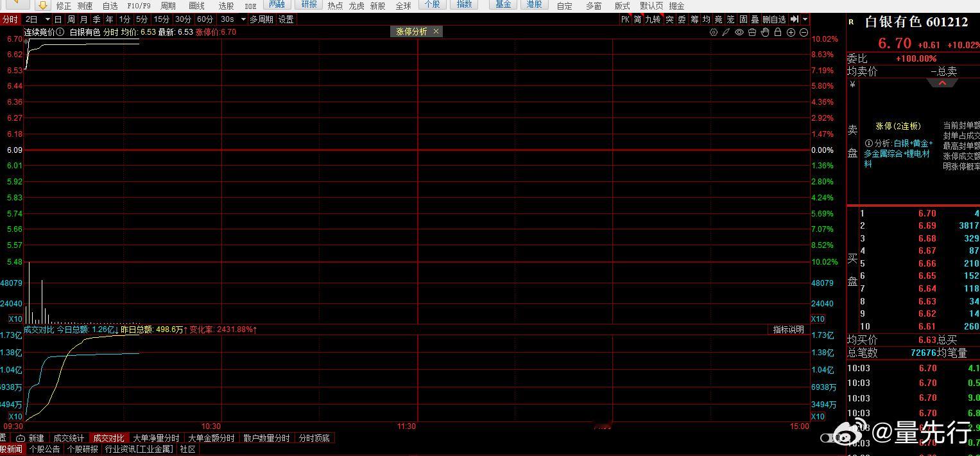
Task: Toggle the eye visibility icon
Action: [x=739, y=32]
